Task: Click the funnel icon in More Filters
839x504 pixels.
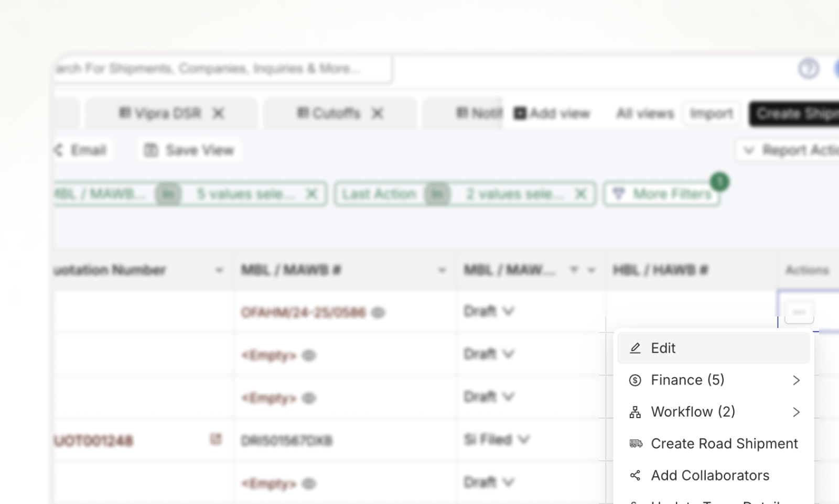Action: tap(619, 194)
